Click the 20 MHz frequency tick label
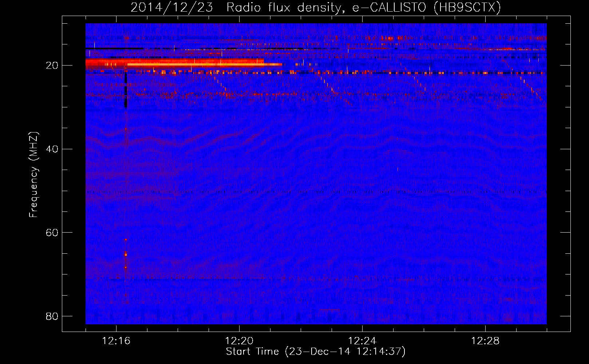 pyautogui.click(x=52, y=66)
